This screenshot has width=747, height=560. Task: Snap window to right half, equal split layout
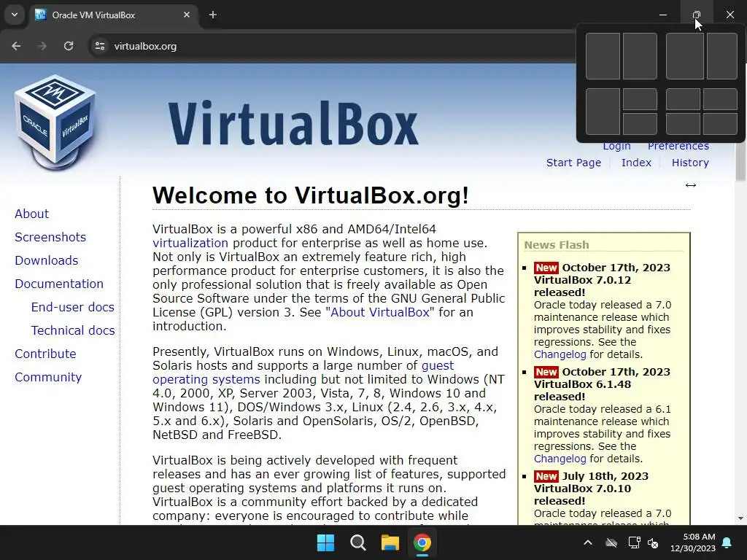640,56
